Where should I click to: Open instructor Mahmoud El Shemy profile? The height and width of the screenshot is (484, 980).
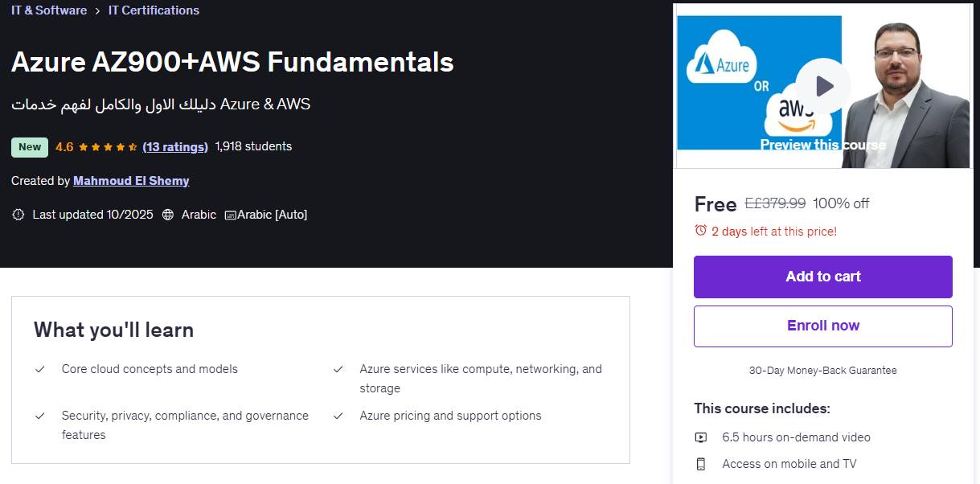pos(131,181)
